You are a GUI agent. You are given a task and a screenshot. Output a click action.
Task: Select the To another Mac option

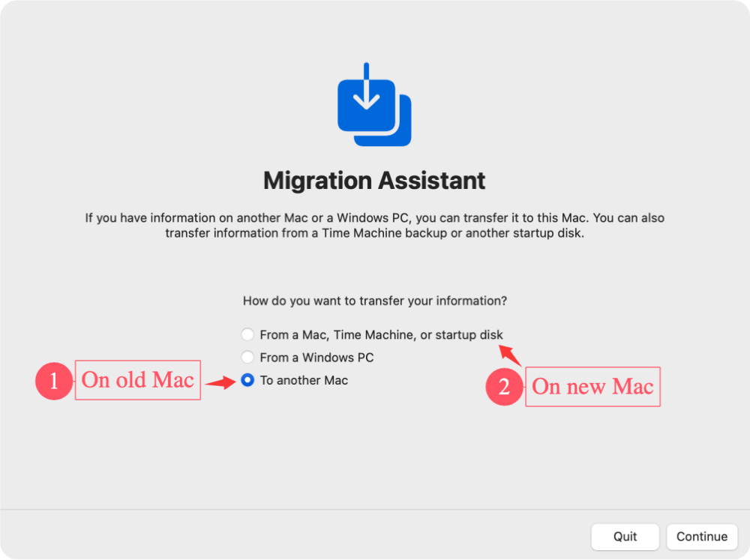304,381
